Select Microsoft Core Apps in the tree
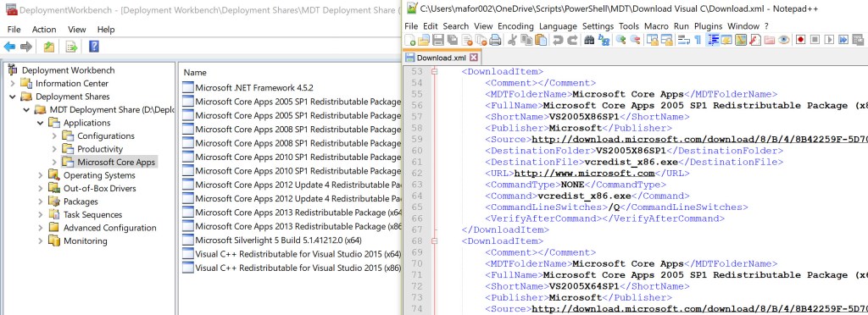 coord(116,162)
